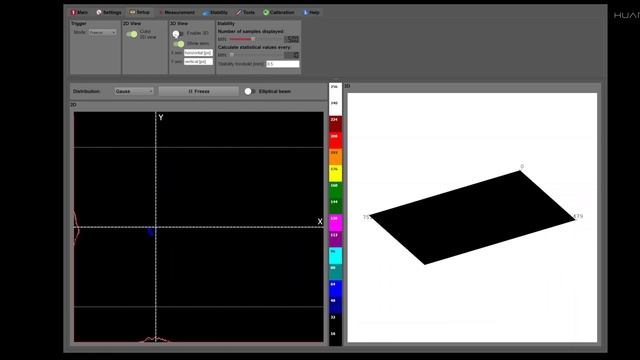
Task: Adjust the calculate statistical values slider
Action: [256, 55]
